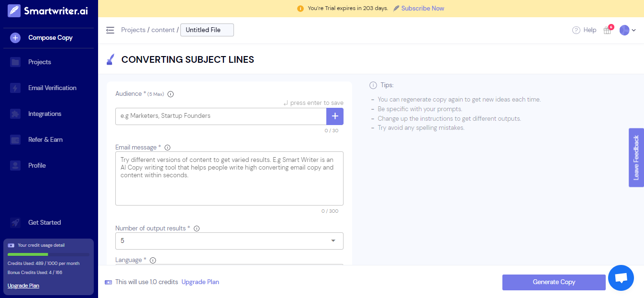
Task: Click the plus icon to add audience
Action: point(334,116)
